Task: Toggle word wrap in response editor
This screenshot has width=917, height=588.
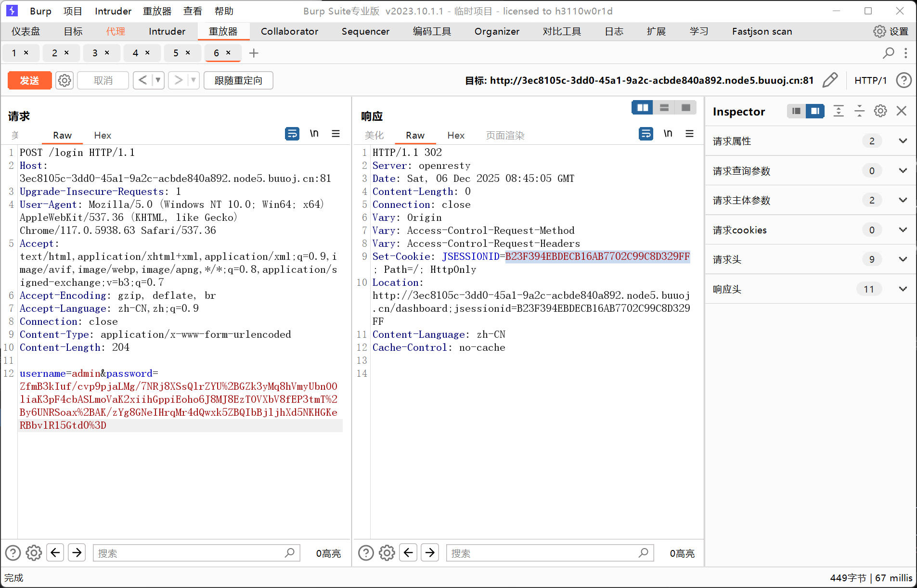Action: pos(646,134)
